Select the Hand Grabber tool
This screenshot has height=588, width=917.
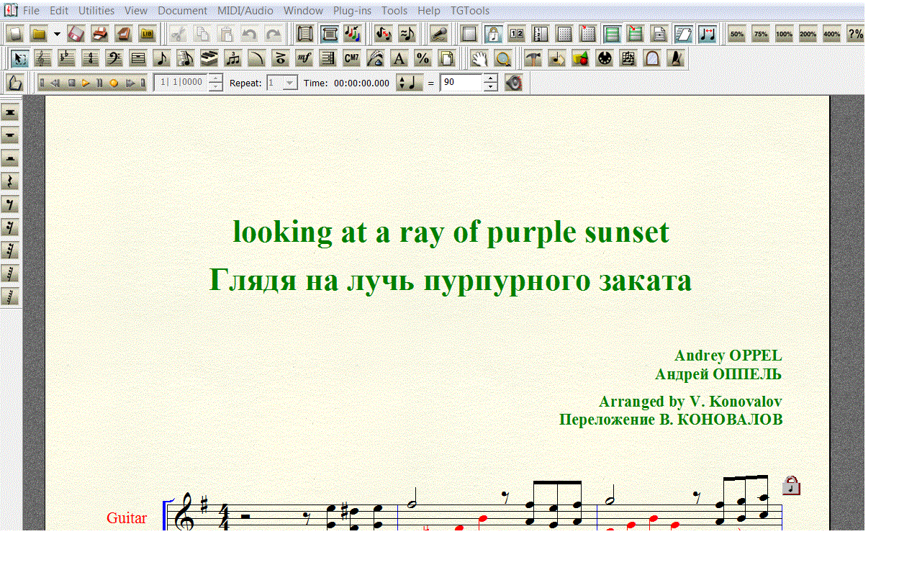480,58
